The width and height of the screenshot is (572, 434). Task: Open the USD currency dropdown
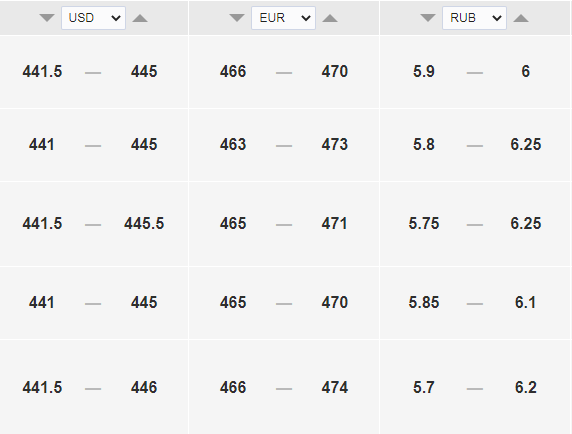coord(93,18)
